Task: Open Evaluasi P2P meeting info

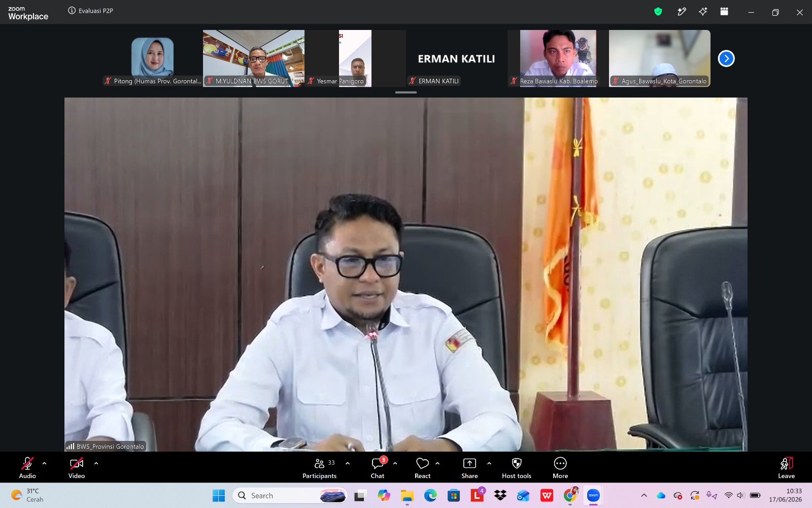Action: (91, 11)
